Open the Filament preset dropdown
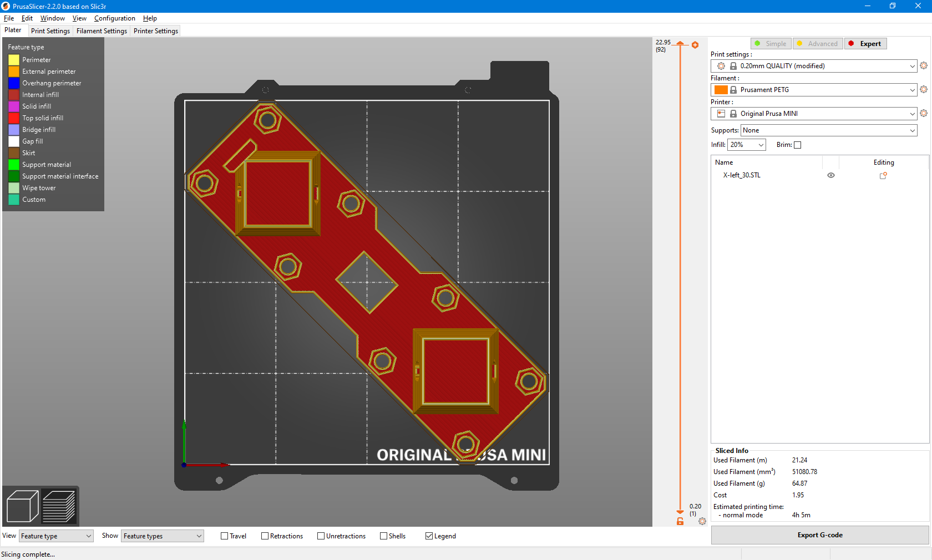The image size is (932, 560). (x=814, y=90)
